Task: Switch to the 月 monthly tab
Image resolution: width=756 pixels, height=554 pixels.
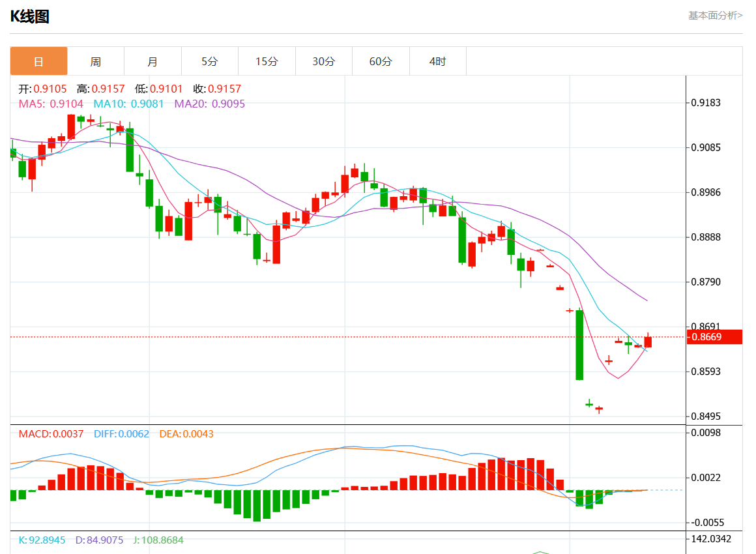Action: [x=153, y=61]
